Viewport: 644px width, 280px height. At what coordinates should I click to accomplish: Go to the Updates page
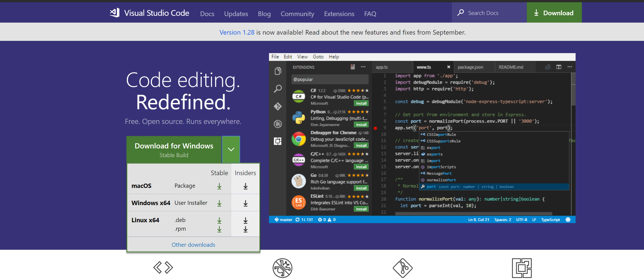pos(236,14)
